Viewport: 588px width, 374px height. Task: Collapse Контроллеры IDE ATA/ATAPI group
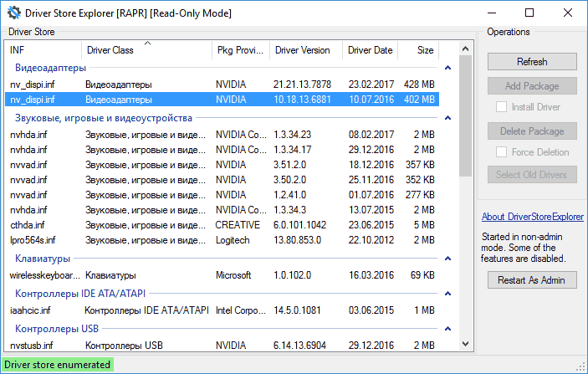(x=447, y=294)
